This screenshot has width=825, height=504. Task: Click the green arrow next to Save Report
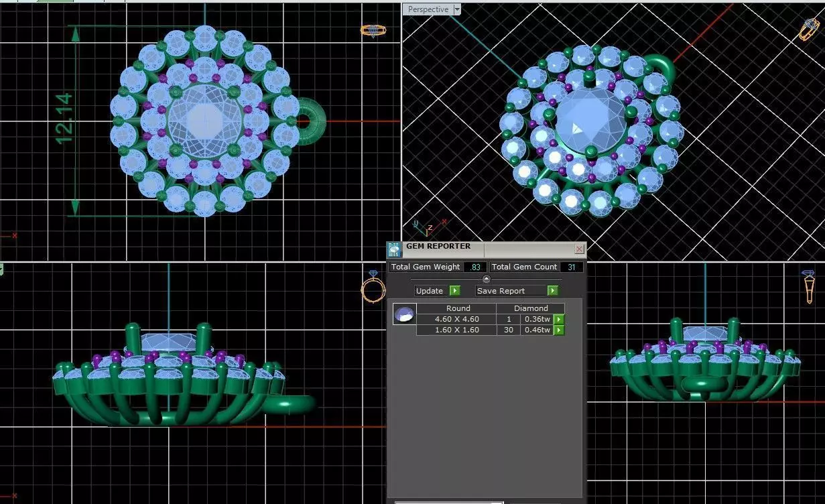point(552,291)
